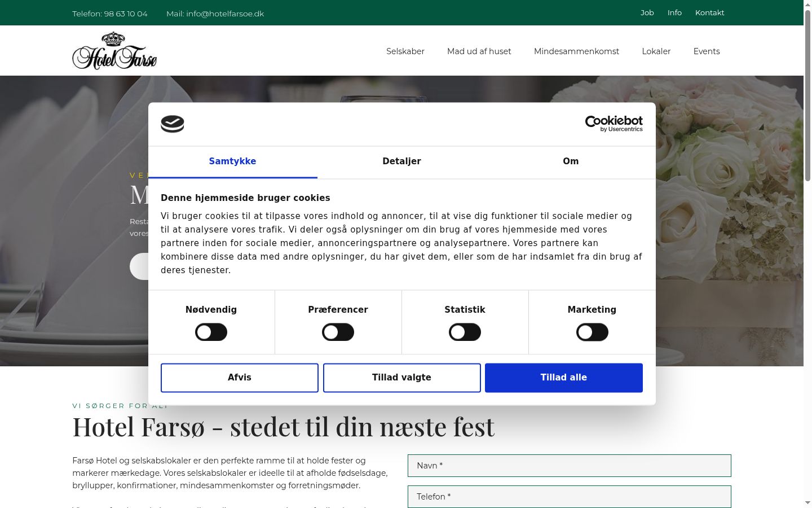Click the Tillad valgte button
Viewport: 812px width, 508px height.
(x=401, y=378)
